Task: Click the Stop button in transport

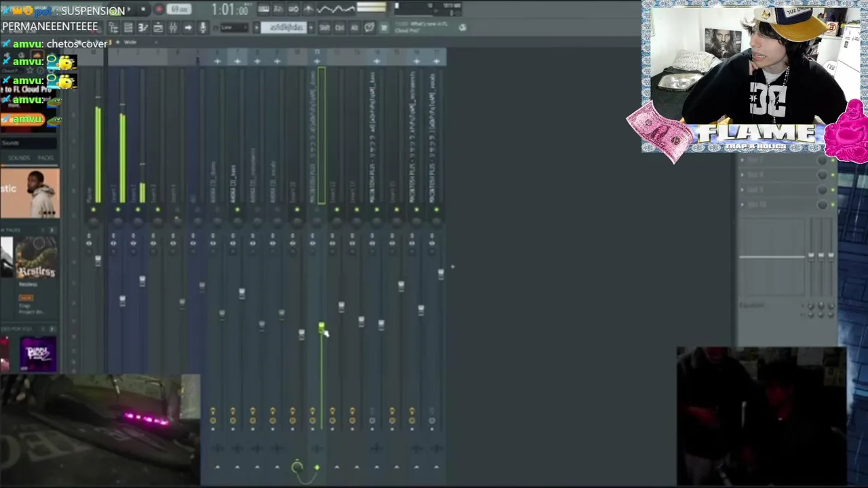Action: click(x=143, y=9)
